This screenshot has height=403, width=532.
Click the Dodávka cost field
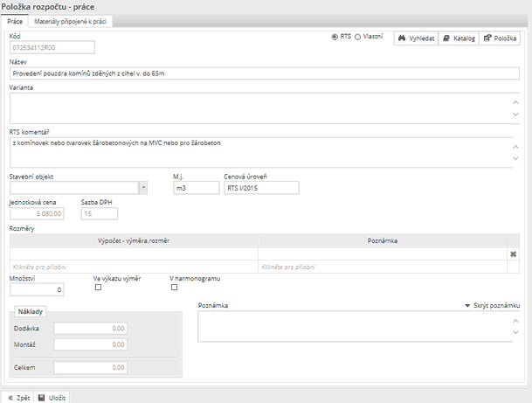coord(91,329)
